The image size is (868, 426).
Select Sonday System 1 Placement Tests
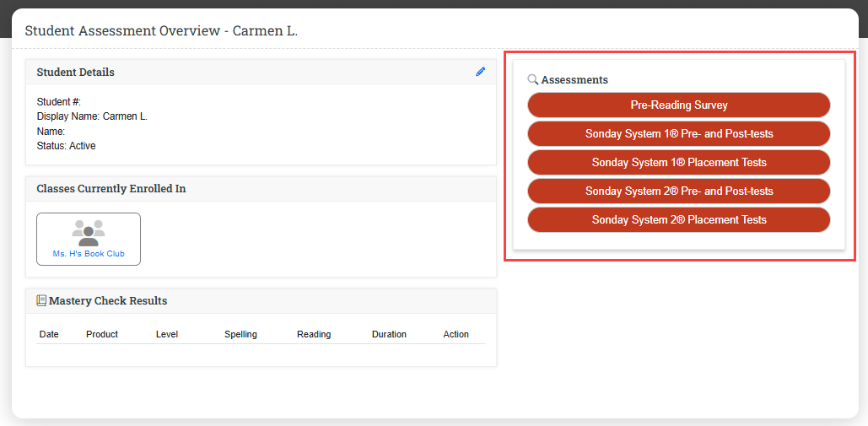coord(678,163)
